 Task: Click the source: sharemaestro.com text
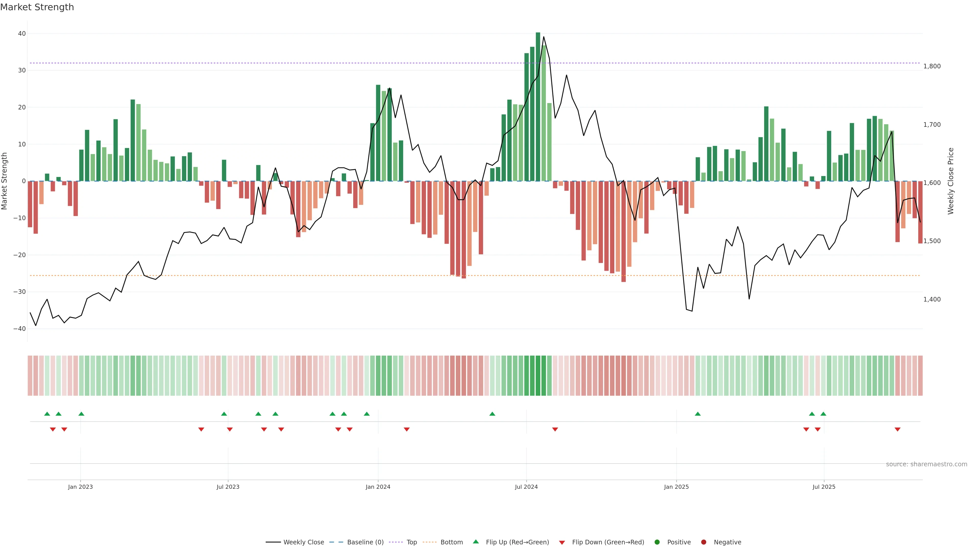pyautogui.click(x=926, y=464)
